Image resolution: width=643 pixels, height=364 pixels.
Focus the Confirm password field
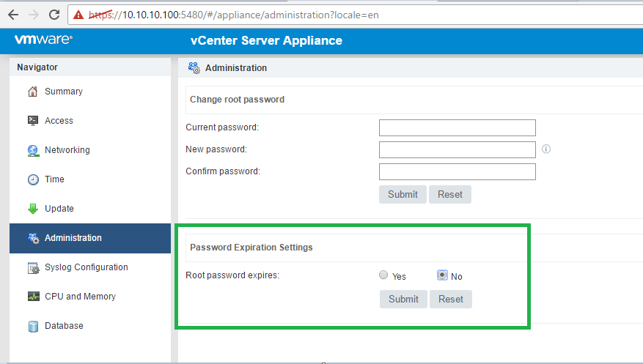pyautogui.click(x=458, y=172)
